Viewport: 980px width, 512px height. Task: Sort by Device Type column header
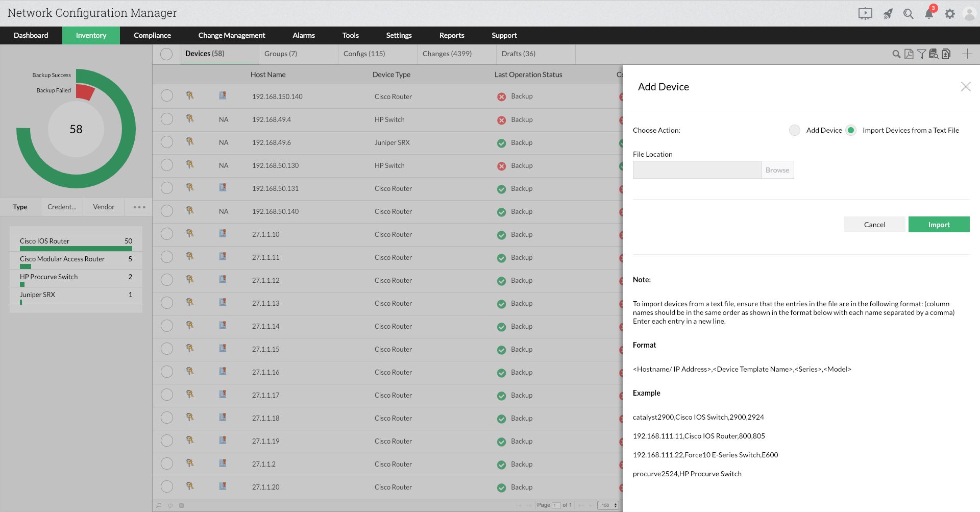(x=391, y=75)
